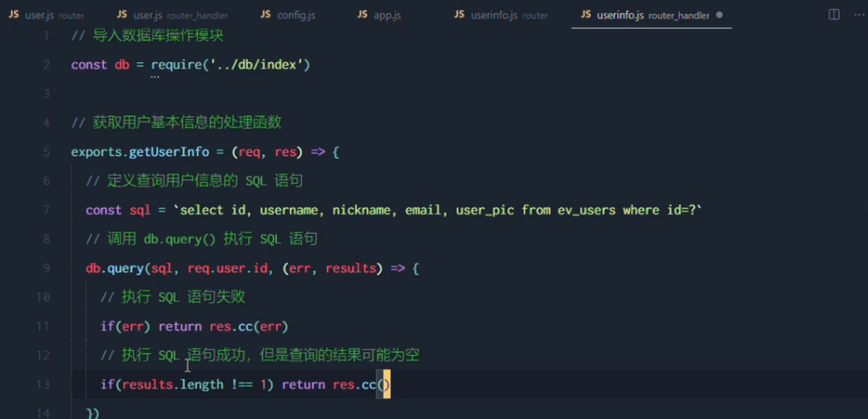Click the comment '// 导入数据库操作模块'
This screenshot has height=419, width=868.
[147, 36]
